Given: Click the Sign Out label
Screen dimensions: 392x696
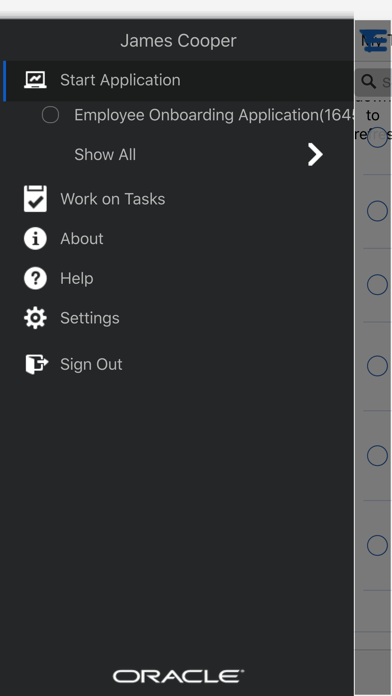Looking at the screenshot, I should pos(91,364).
